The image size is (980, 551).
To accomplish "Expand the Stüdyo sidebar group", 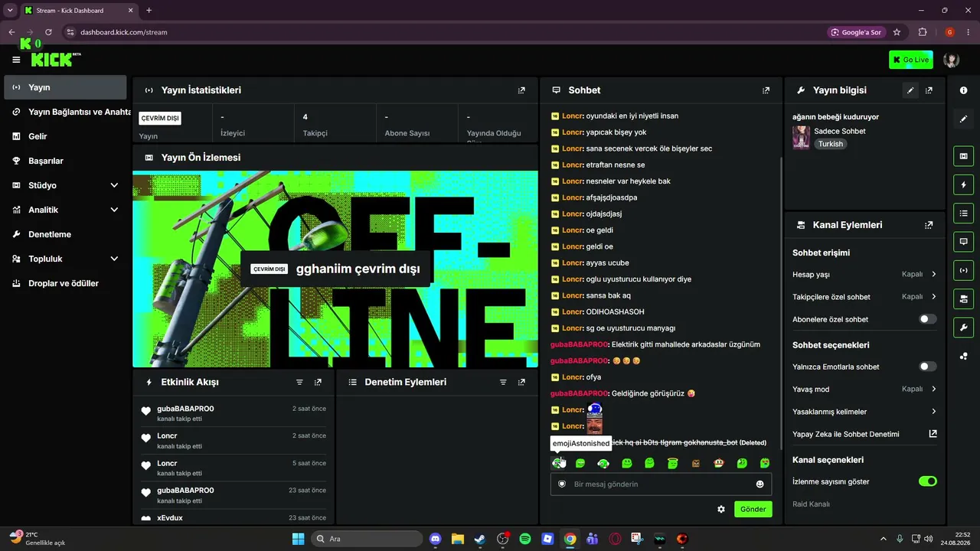I will (65, 185).
